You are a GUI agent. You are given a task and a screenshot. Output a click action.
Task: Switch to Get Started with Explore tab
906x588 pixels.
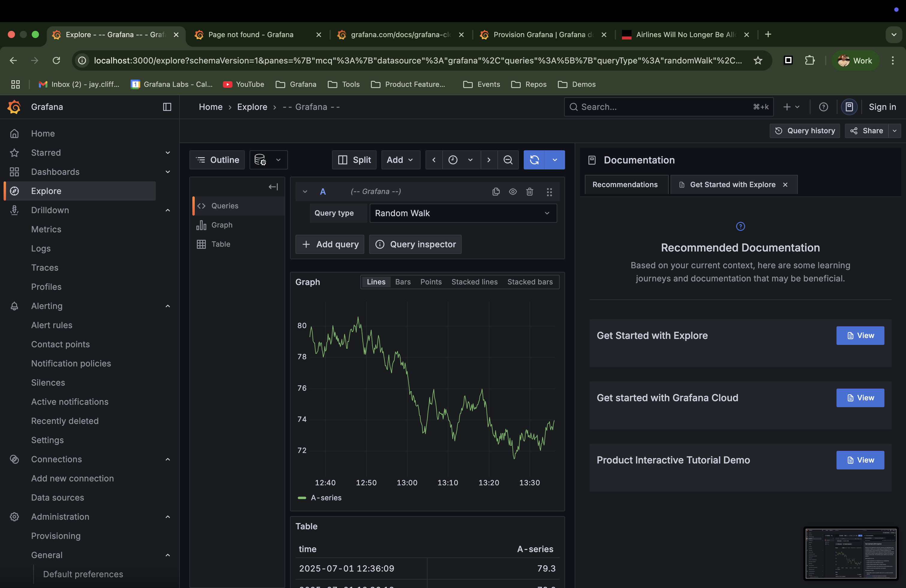pos(733,184)
